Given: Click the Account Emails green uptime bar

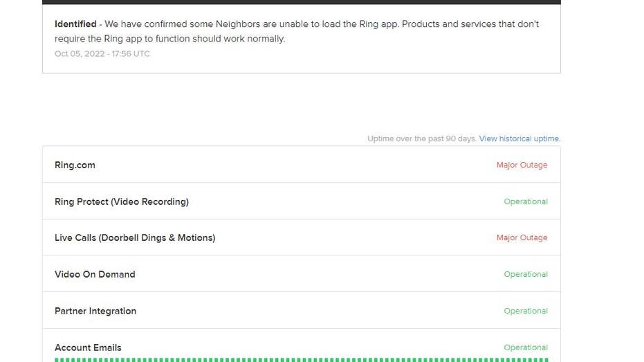Looking at the screenshot, I should point(302,360).
